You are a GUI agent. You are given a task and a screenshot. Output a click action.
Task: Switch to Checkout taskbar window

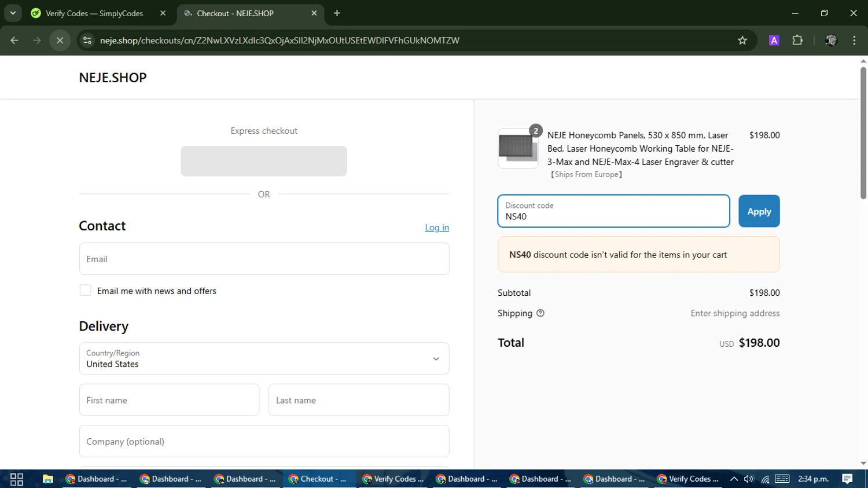click(319, 479)
